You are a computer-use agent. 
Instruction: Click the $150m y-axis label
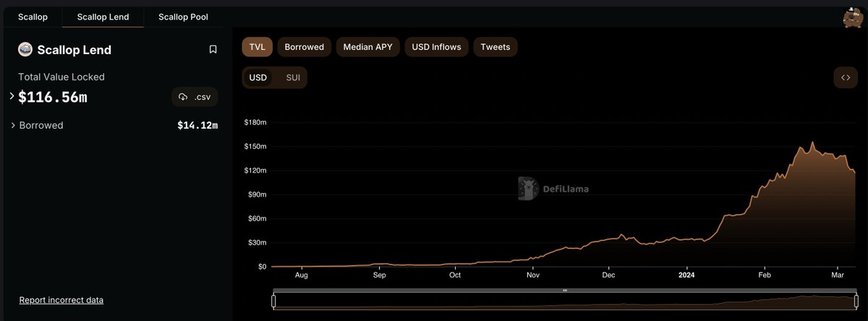(x=255, y=147)
